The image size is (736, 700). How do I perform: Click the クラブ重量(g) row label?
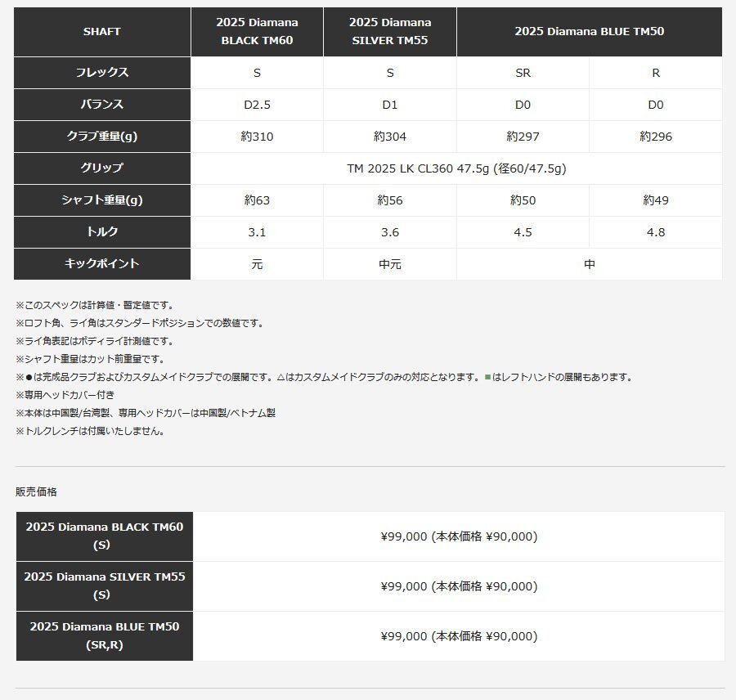[101, 137]
